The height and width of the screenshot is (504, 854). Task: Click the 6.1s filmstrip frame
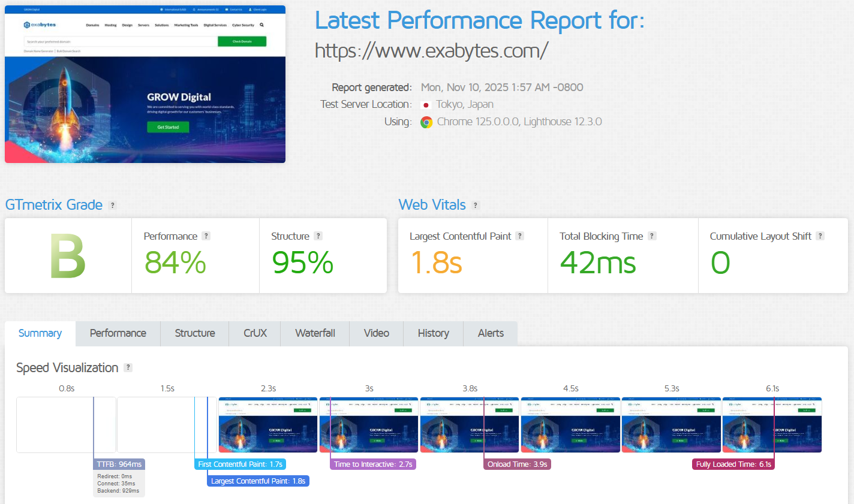[x=772, y=425]
